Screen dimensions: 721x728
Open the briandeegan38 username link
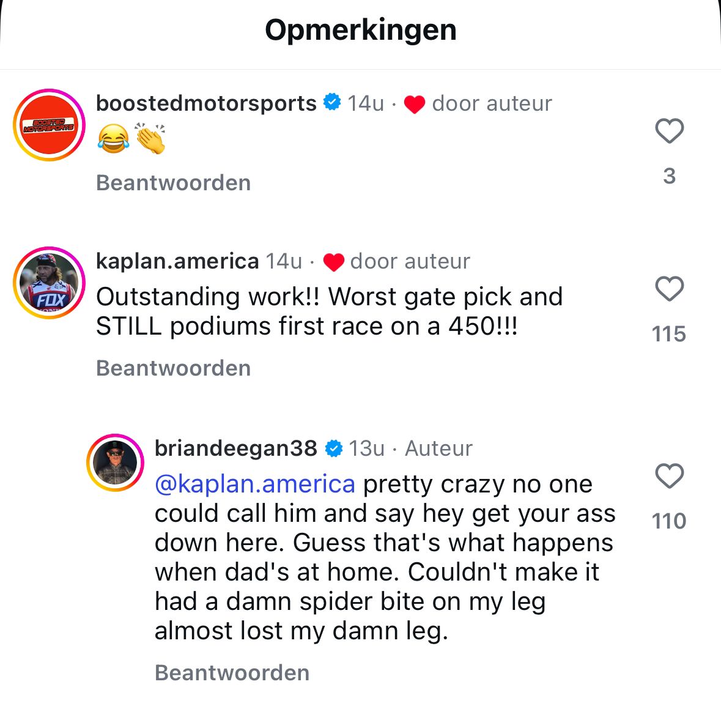(235, 448)
